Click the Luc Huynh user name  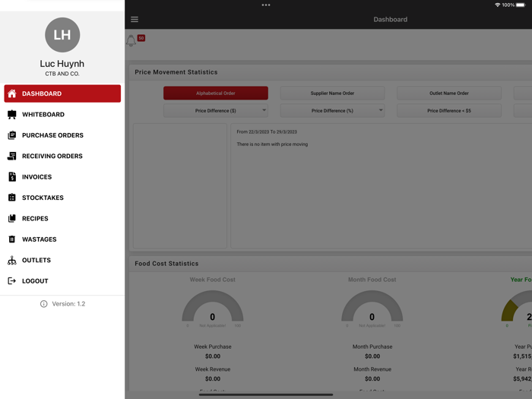pyautogui.click(x=62, y=64)
